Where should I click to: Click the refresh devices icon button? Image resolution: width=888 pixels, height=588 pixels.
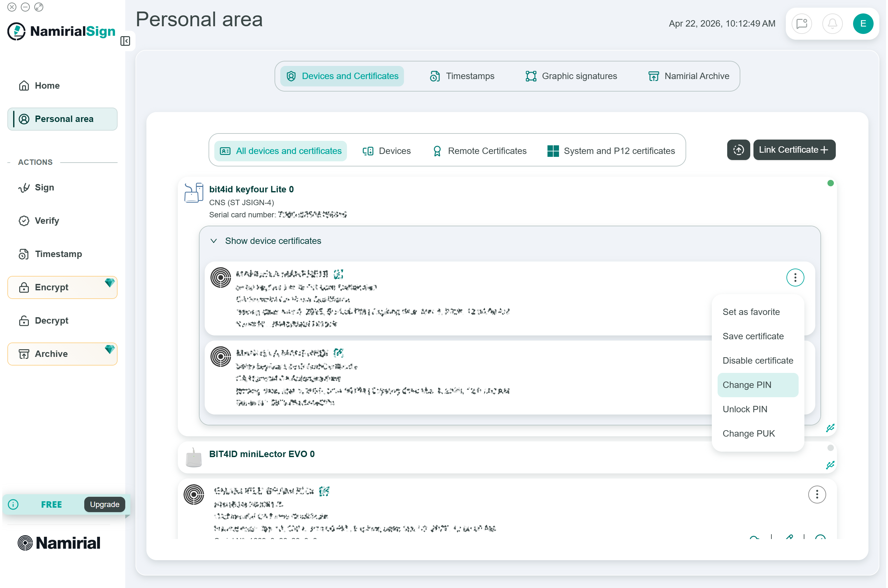pyautogui.click(x=738, y=150)
